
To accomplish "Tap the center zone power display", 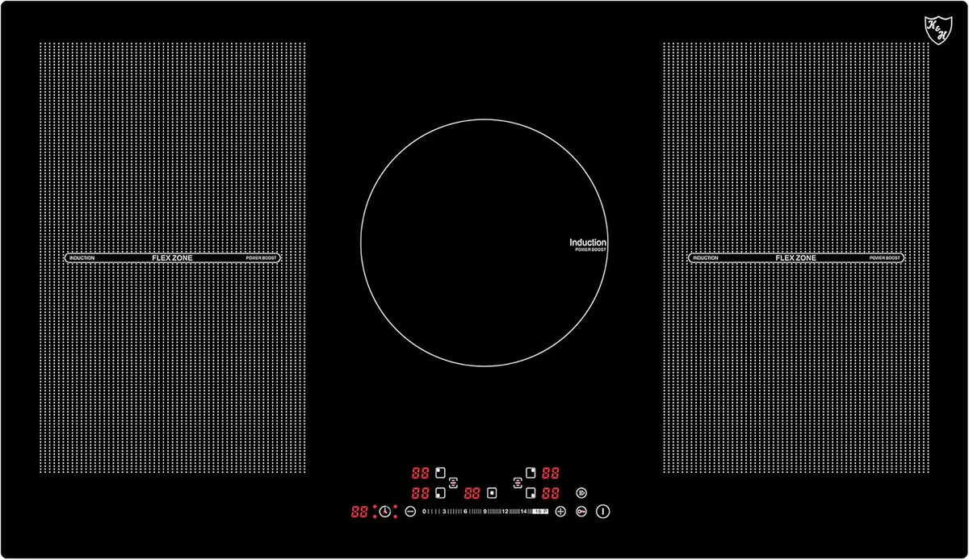I will point(472,492).
